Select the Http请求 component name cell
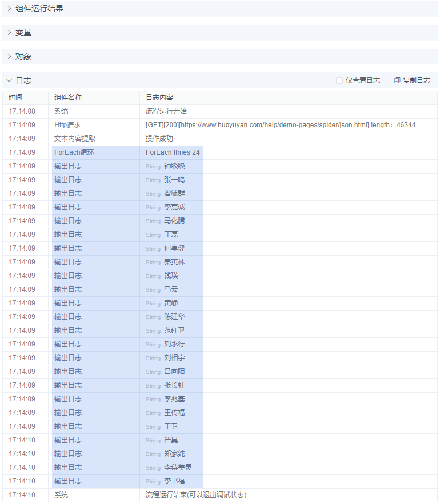Viewport: 440px width, 504px height. 67,125
